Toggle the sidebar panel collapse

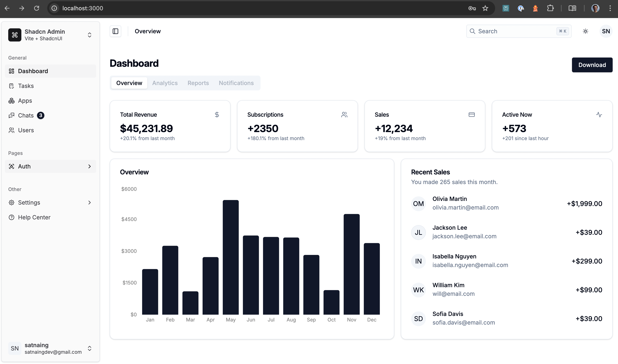115,31
